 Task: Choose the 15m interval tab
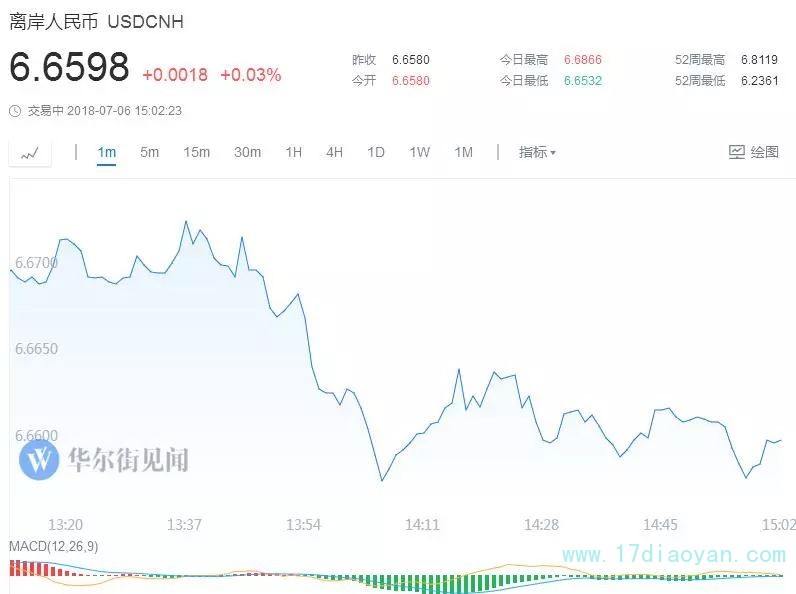196,152
